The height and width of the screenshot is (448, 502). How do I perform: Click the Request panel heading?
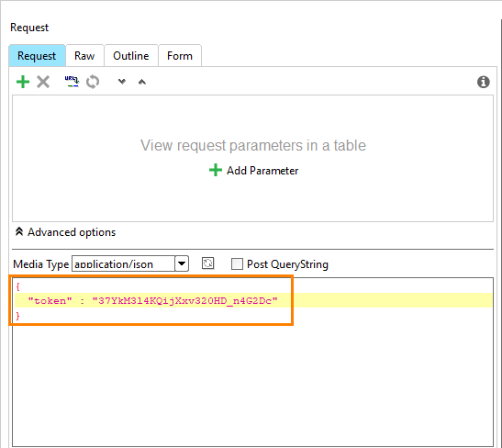coord(29,28)
